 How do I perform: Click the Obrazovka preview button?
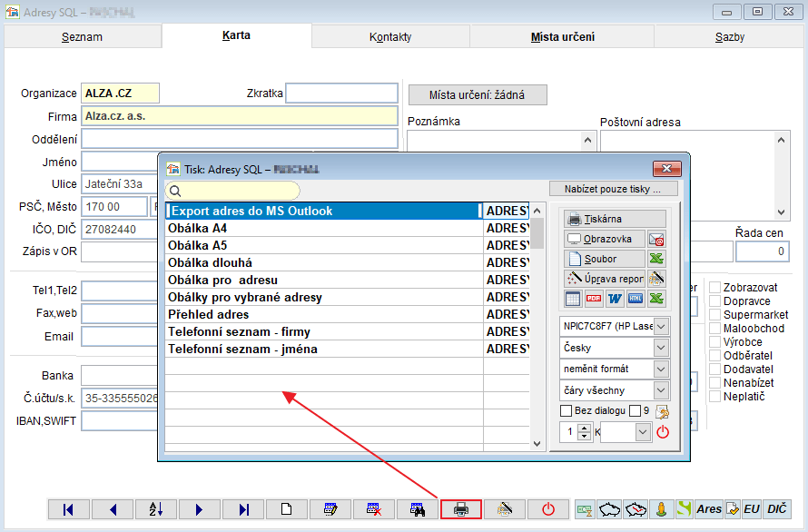[x=605, y=239]
